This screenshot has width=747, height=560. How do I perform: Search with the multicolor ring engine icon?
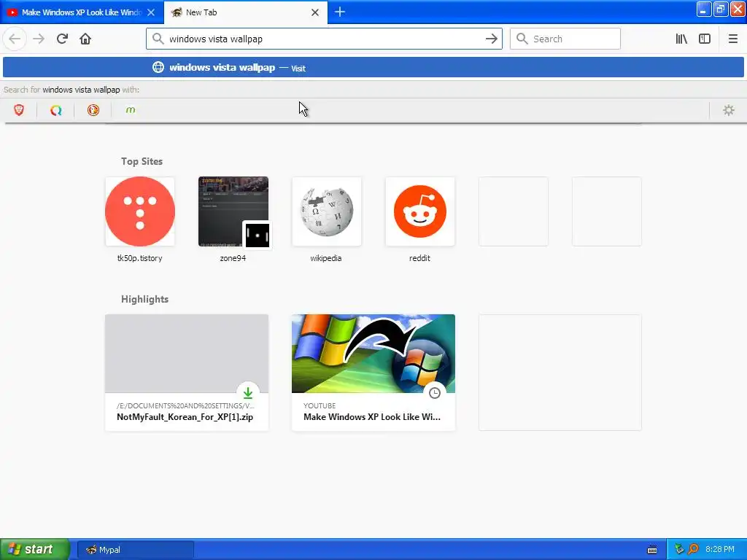coord(56,111)
